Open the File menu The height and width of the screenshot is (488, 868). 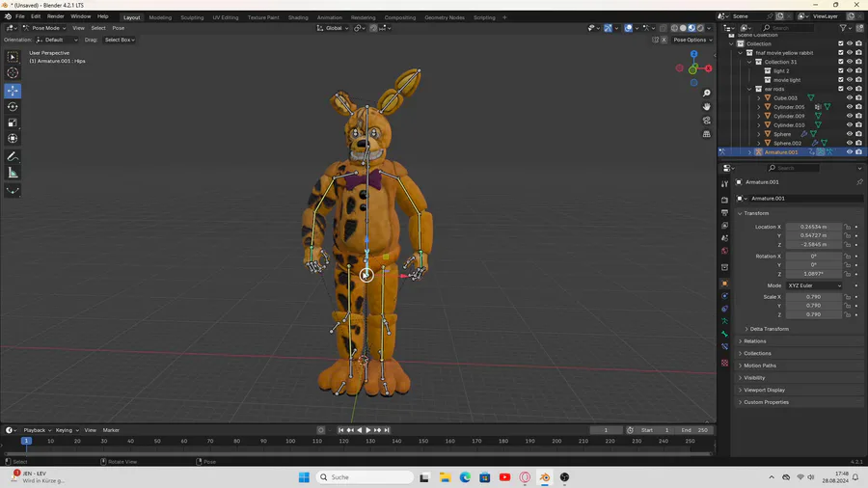[20, 16]
